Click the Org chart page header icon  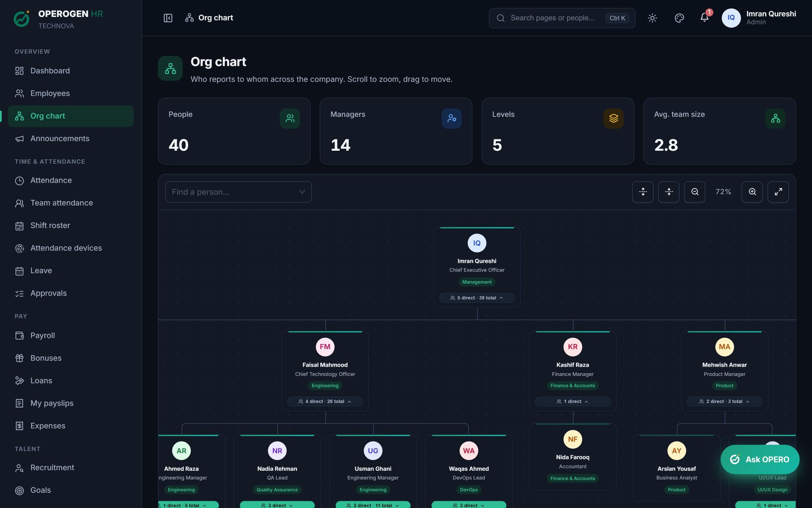[171, 68]
